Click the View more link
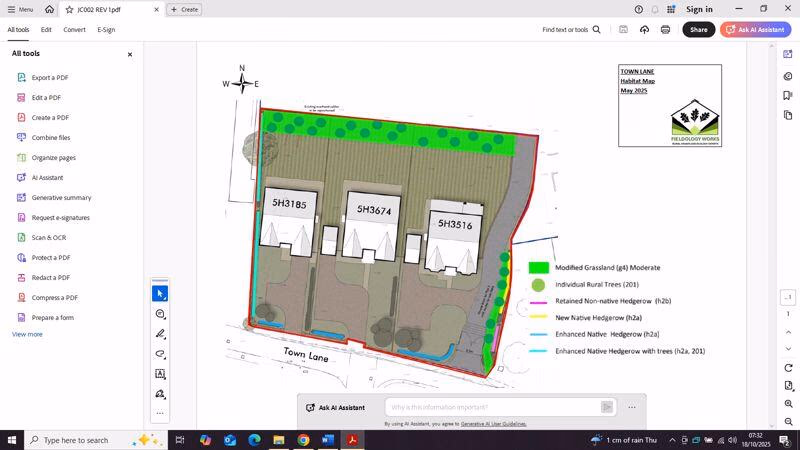 pos(27,334)
